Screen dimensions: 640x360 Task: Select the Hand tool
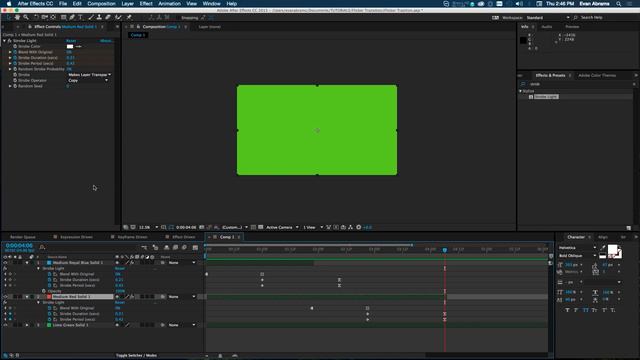(x=17, y=18)
